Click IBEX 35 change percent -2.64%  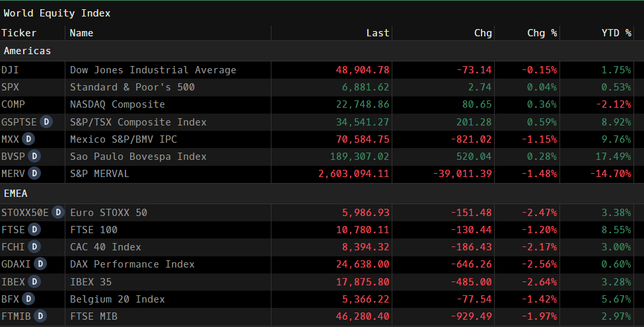point(539,282)
